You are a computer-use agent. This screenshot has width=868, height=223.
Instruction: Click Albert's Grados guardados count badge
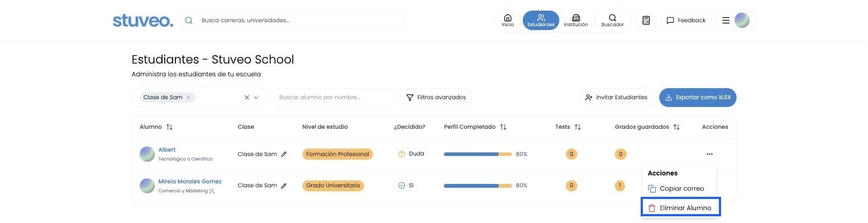point(620,154)
